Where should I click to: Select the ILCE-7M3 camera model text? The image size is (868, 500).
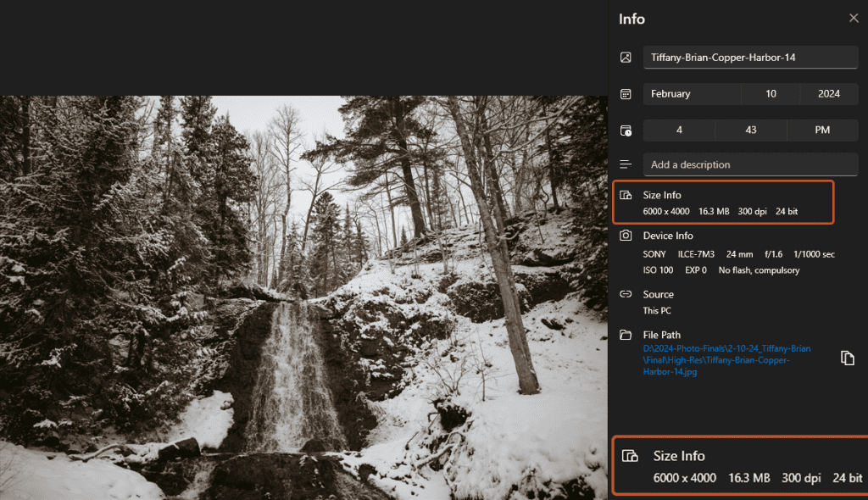coord(696,254)
